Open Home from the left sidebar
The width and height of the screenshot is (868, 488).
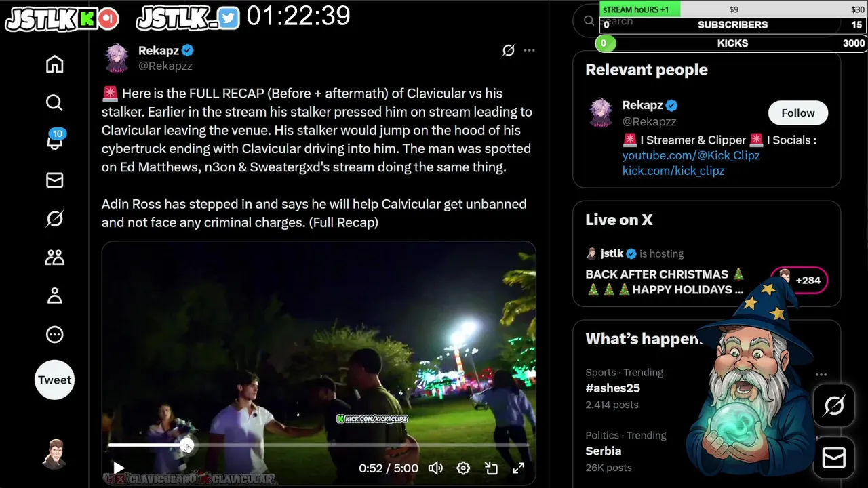tap(54, 64)
